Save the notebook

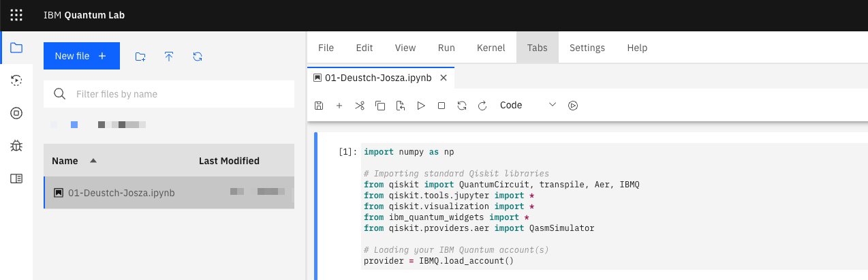319,106
